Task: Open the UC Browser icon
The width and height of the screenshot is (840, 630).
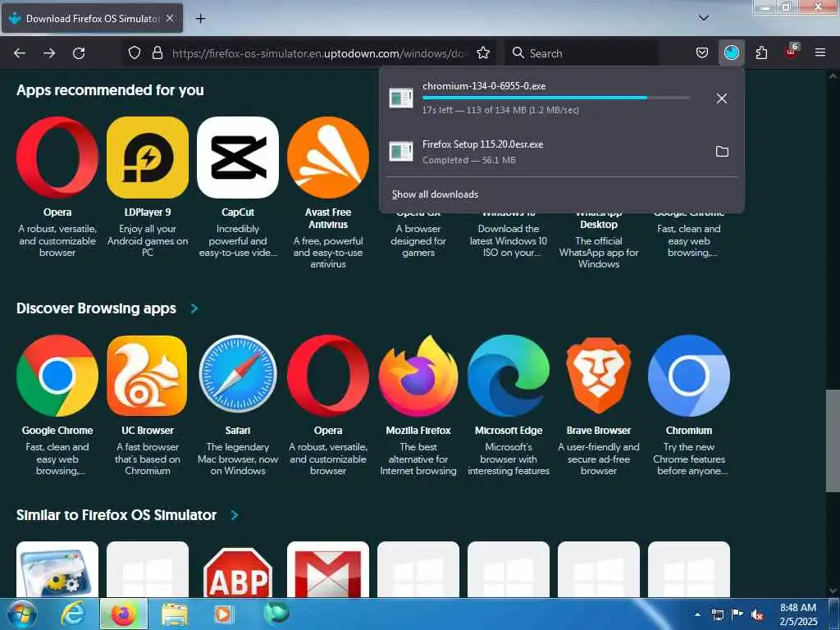Action: pos(148,376)
